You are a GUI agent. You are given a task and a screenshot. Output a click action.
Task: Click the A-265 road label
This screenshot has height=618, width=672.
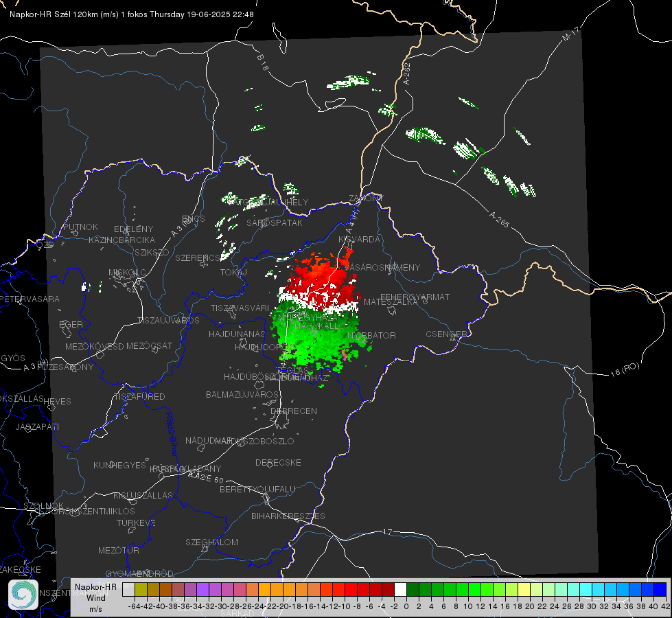point(499,219)
